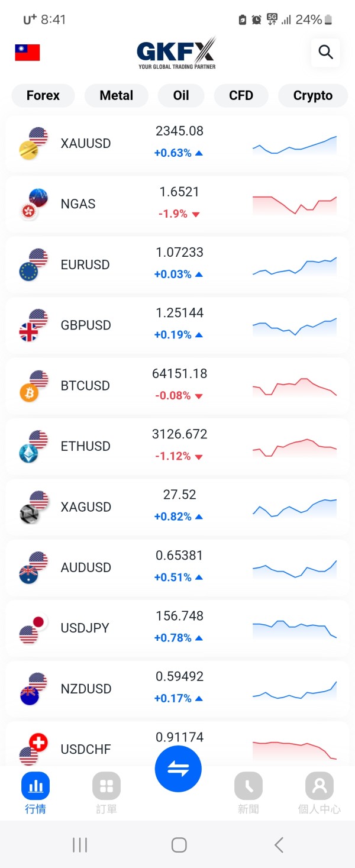Open the 訂單 orders tab
The image size is (355, 868).
(106, 793)
